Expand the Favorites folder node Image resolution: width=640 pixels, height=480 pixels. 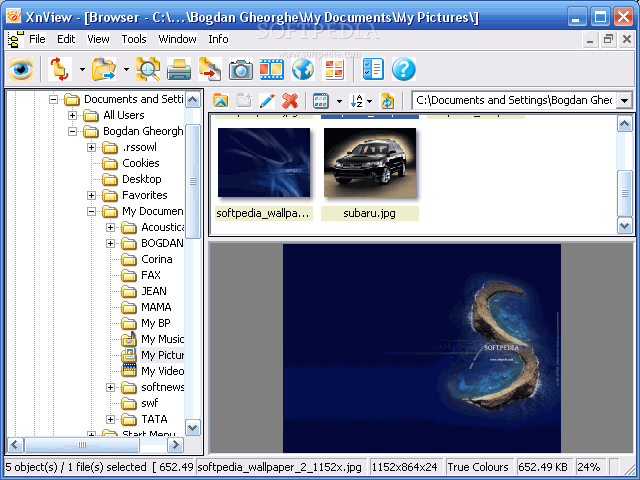point(91,196)
